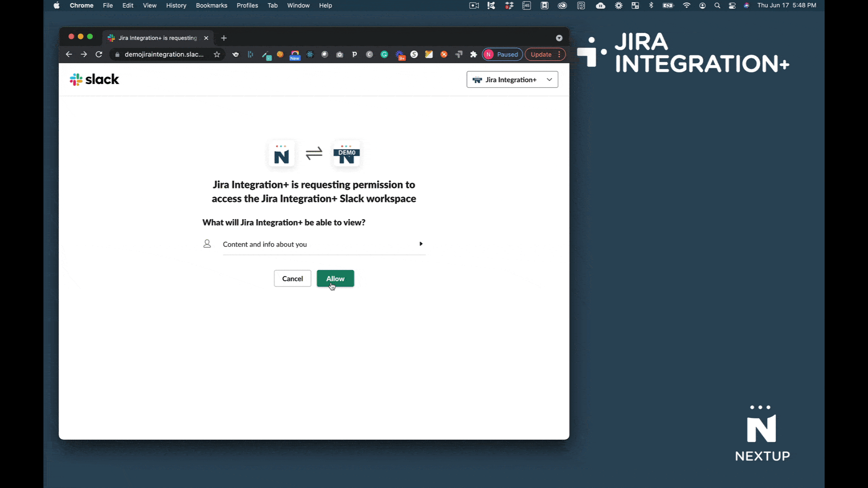Click the React atom extension icon
868x488 pixels.
click(310, 54)
